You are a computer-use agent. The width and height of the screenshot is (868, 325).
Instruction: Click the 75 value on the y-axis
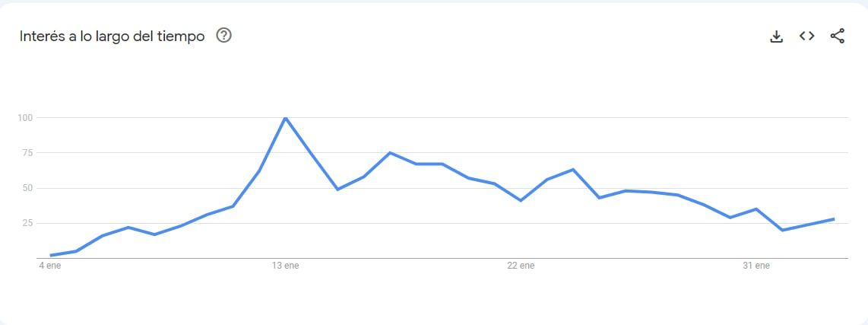click(x=27, y=153)
